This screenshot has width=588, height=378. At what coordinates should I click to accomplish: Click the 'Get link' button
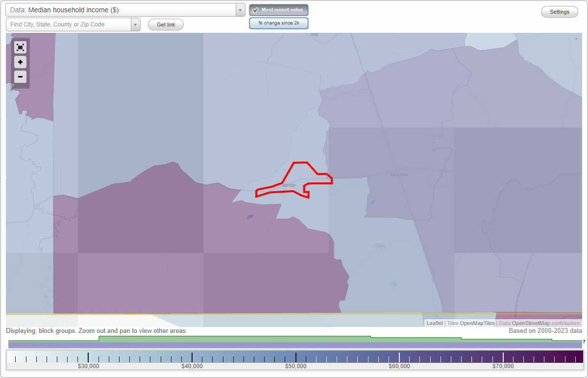tap(165, 24)
